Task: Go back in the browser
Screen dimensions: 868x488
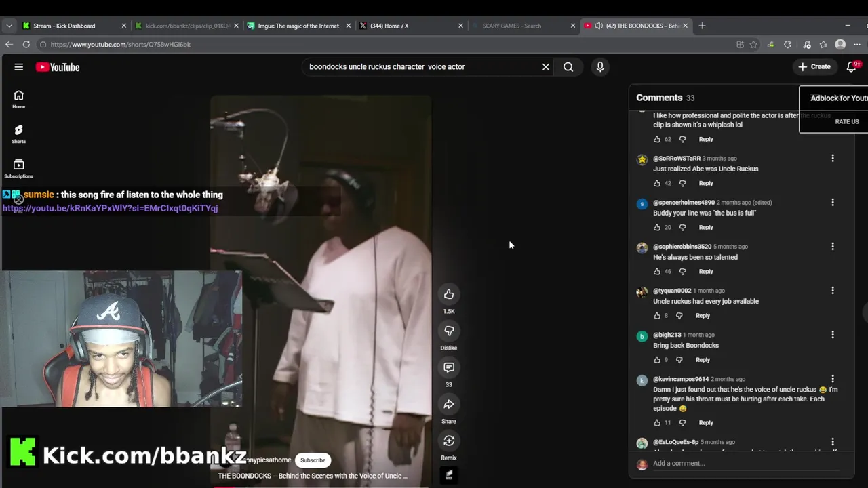Action: point(9,45)
